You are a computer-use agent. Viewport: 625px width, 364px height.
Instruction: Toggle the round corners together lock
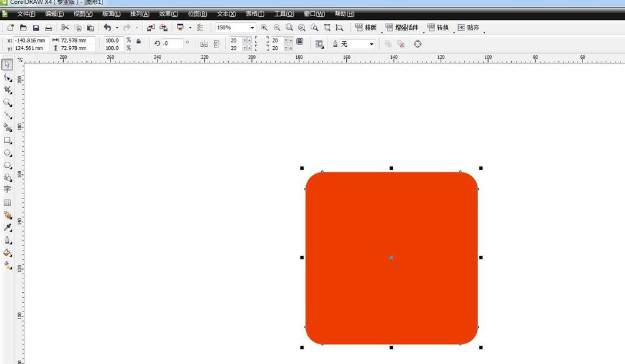click(299, 42)
